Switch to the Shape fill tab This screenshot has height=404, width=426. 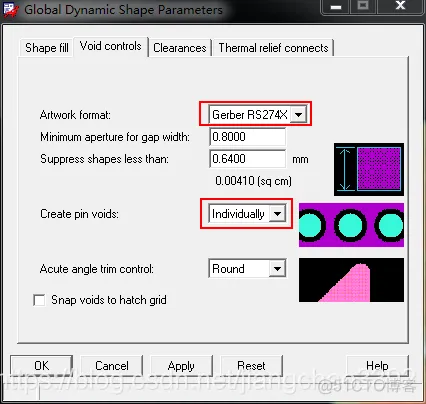47,48
